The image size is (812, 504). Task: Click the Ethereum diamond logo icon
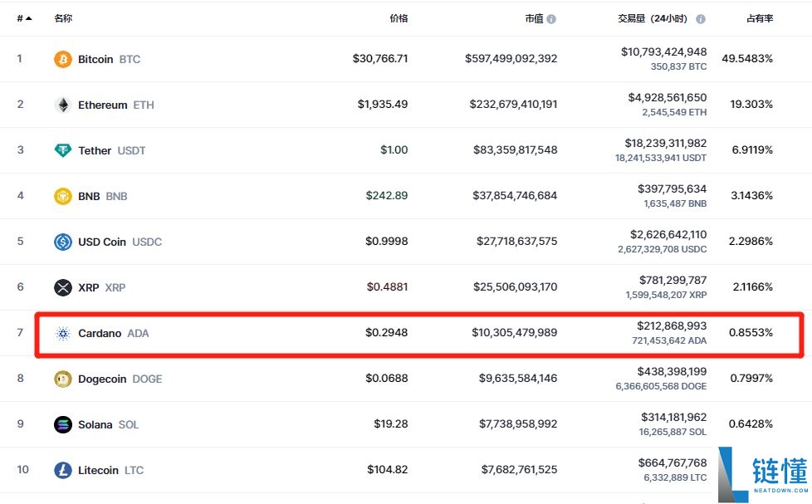pos(62,105)
